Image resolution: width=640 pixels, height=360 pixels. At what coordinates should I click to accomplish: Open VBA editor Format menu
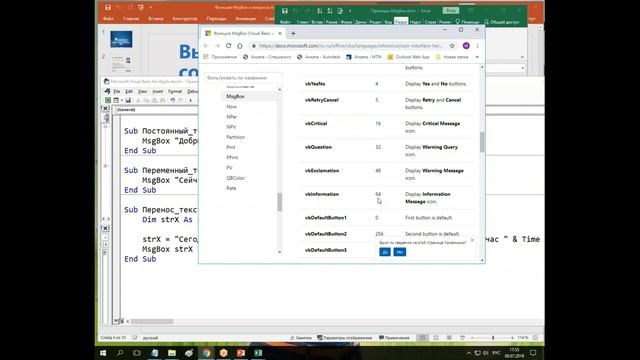tap(175, 91)
